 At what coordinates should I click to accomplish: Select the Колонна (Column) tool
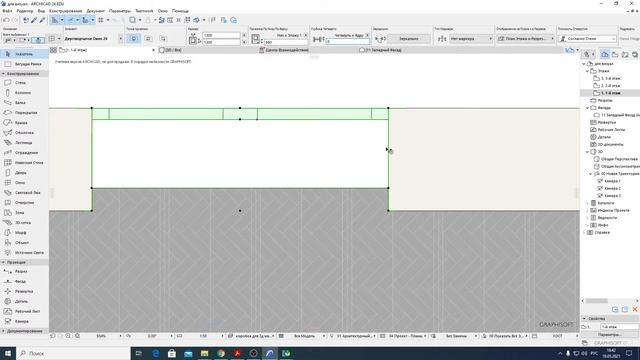pyautogui.click(x=24, y=93)
